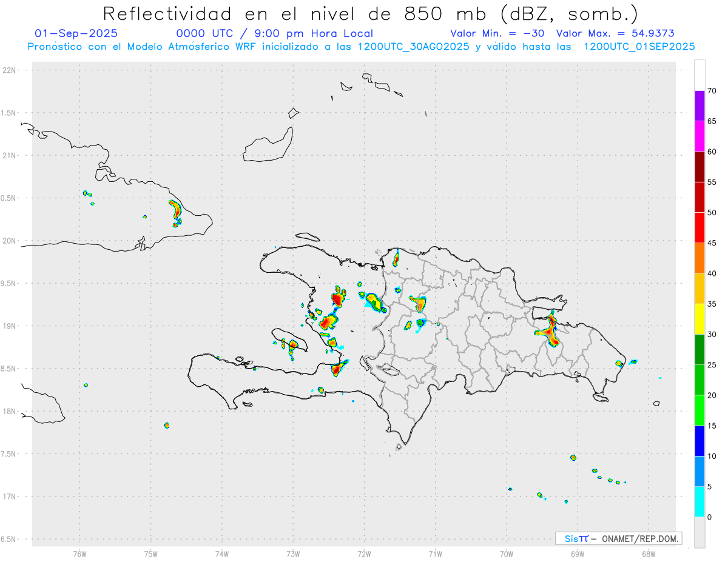Click the 'Valor Min. = -30' label
Viewport: 728px width, 562px height.
pos(499,33)
